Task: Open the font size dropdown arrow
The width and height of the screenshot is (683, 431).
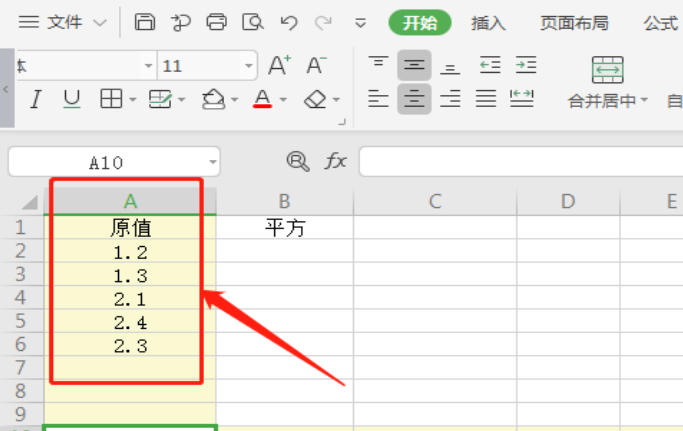Action: 249,66
